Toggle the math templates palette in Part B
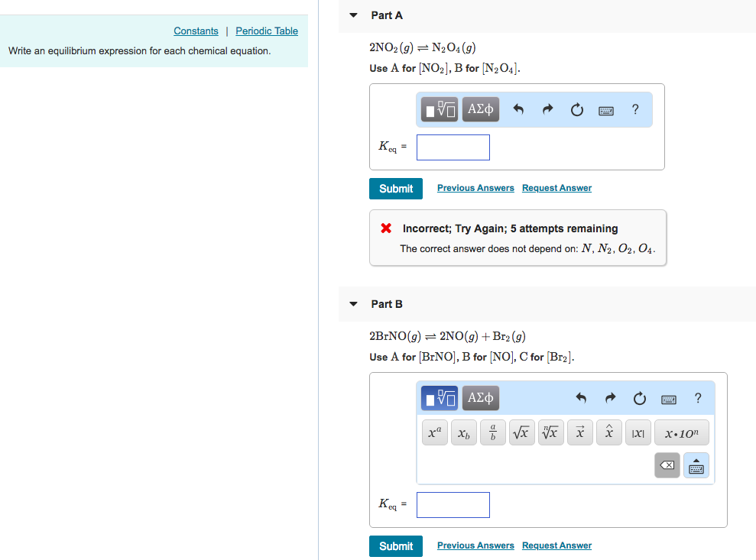 (440, 398)
